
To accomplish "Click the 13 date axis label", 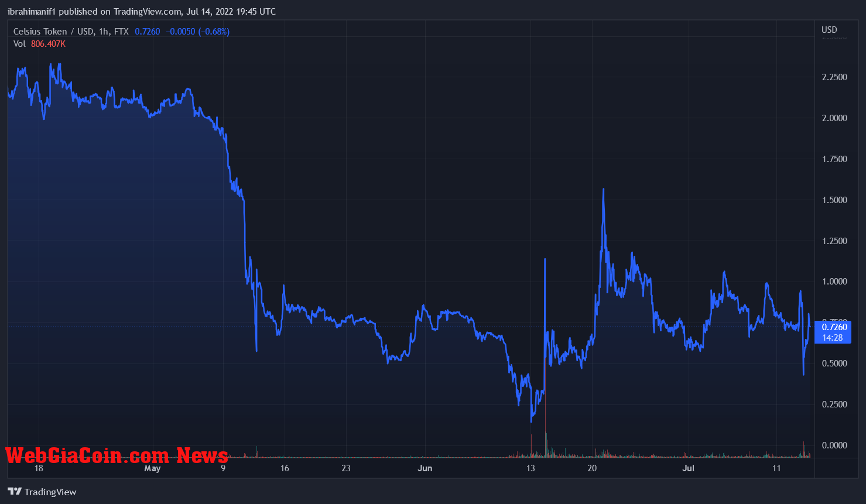I will click(530, 468).
